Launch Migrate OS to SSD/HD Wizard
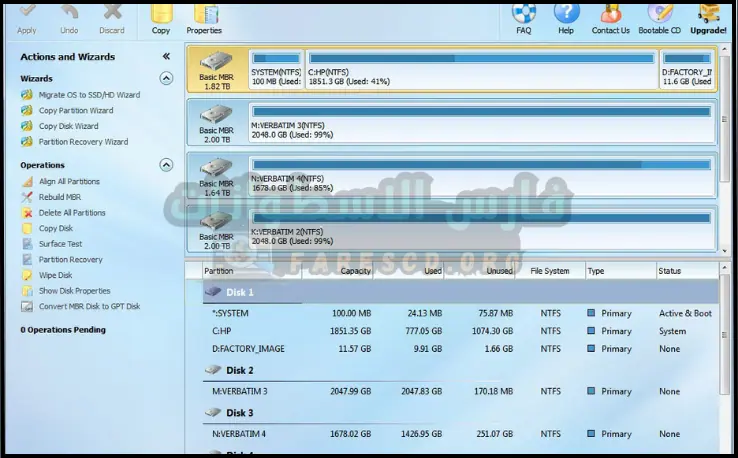 89,95
